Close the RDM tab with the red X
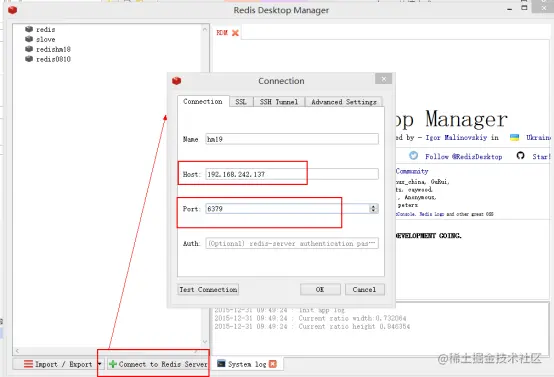This screenshot has width=554, height=377. point(235,33)
